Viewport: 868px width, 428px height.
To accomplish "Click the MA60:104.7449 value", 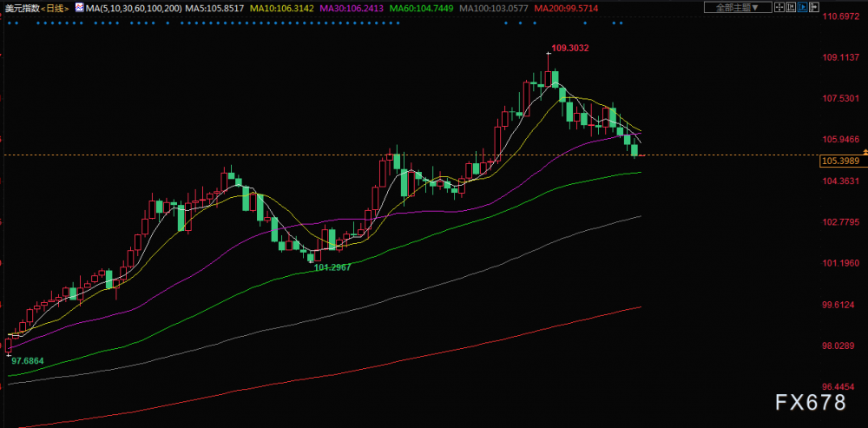I will point(421,9).
